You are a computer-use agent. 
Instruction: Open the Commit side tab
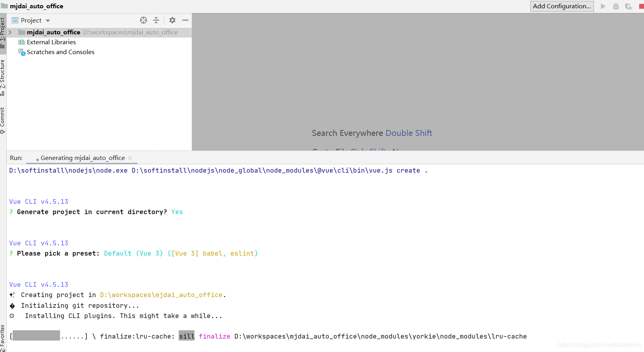[x=3, y=120]
